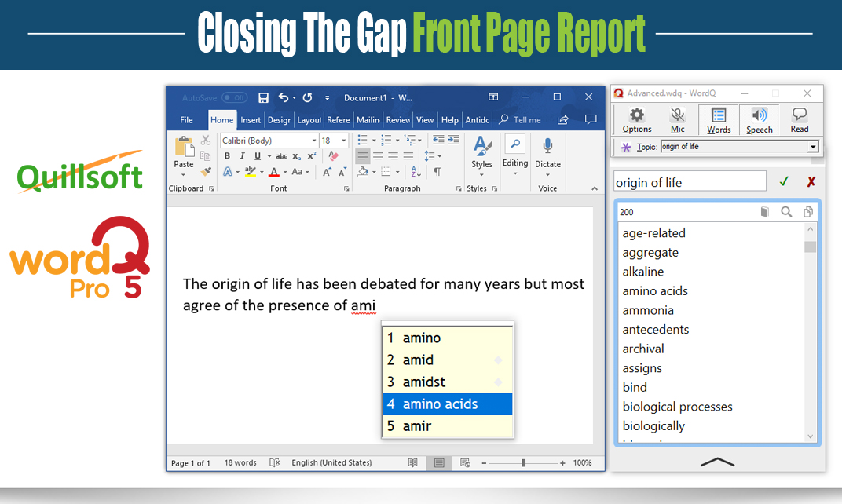Center align the text
Image resolution: width=842 pixels, height=504 pixels.
tap(378, 156)
